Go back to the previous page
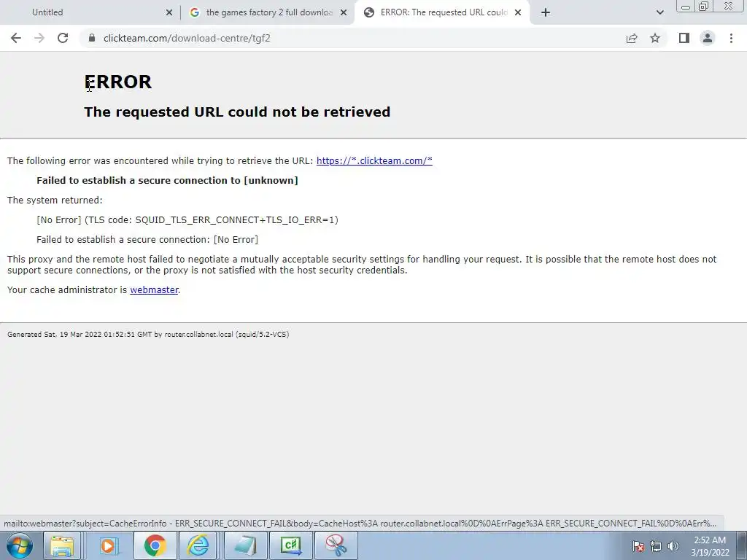 [x=16, y=38]
